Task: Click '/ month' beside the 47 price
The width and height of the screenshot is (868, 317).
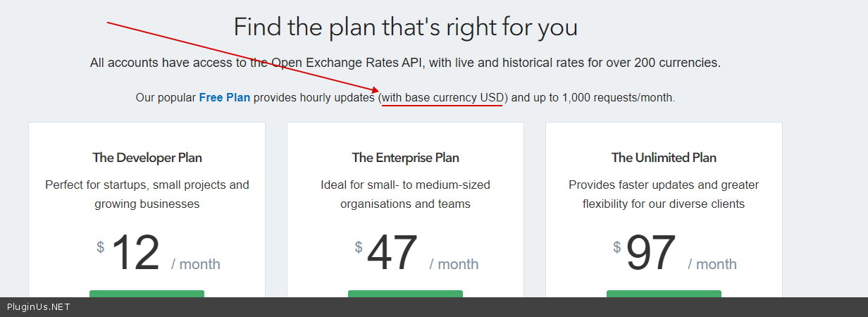Action: (454, 264)
